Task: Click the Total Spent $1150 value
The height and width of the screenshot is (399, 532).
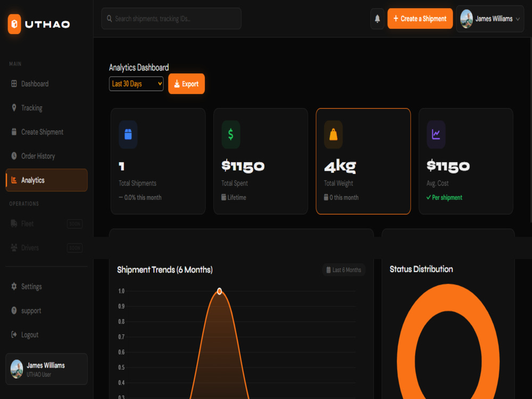Action: coord(243,166)
